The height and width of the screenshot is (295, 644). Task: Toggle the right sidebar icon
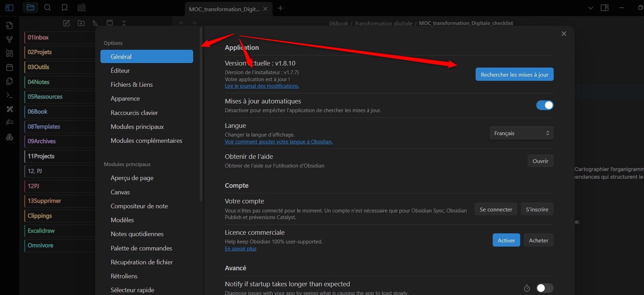click(x=605, y=8)
